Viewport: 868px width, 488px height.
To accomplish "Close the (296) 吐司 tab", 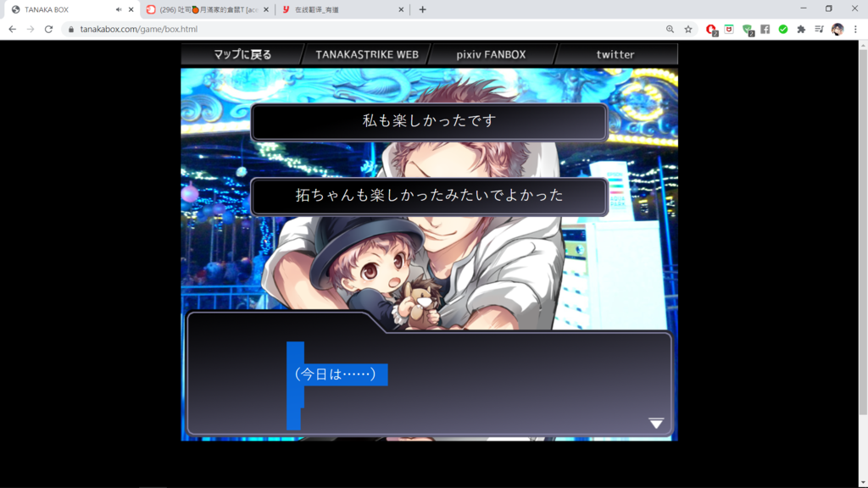I will click(266, 9).
